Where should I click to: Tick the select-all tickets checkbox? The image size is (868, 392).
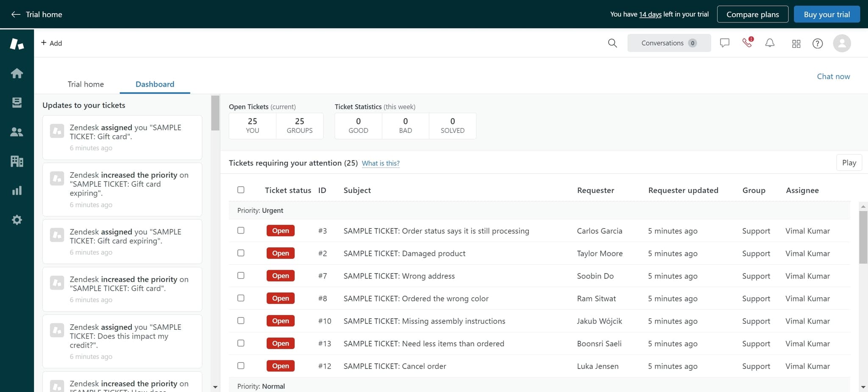pyautogui.click(x=241, y=190)
